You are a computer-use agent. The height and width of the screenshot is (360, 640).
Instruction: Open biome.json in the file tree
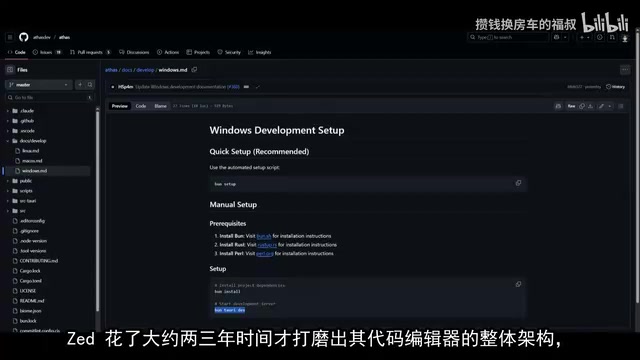point(30,311)
